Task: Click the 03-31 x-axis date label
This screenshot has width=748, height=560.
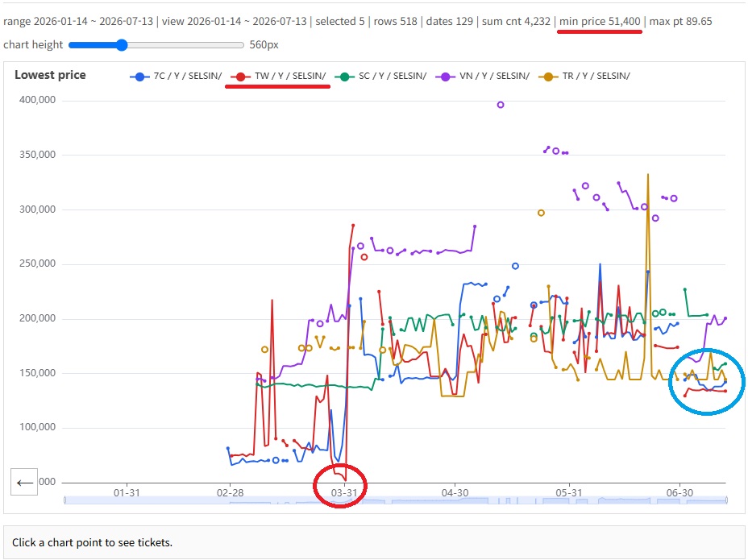Action: point(344,493)
